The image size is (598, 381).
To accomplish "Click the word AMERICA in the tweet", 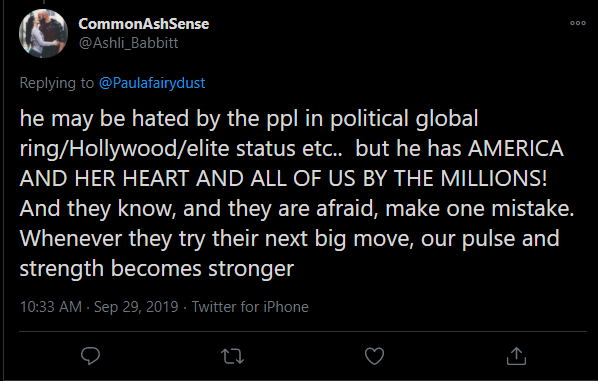I will click(x=516, y=148).
